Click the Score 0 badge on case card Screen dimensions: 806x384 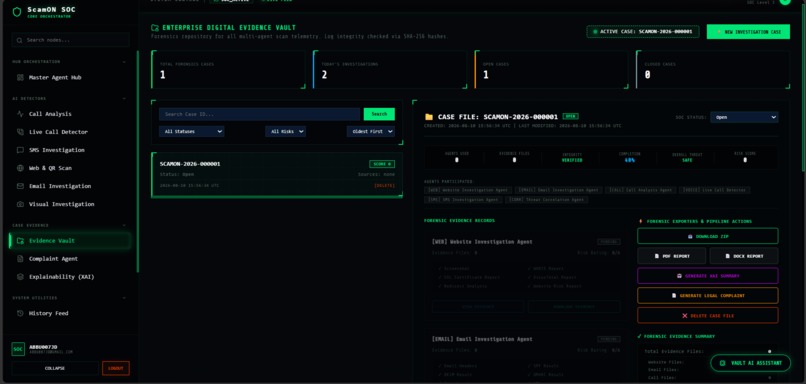[x=382, y=164]
